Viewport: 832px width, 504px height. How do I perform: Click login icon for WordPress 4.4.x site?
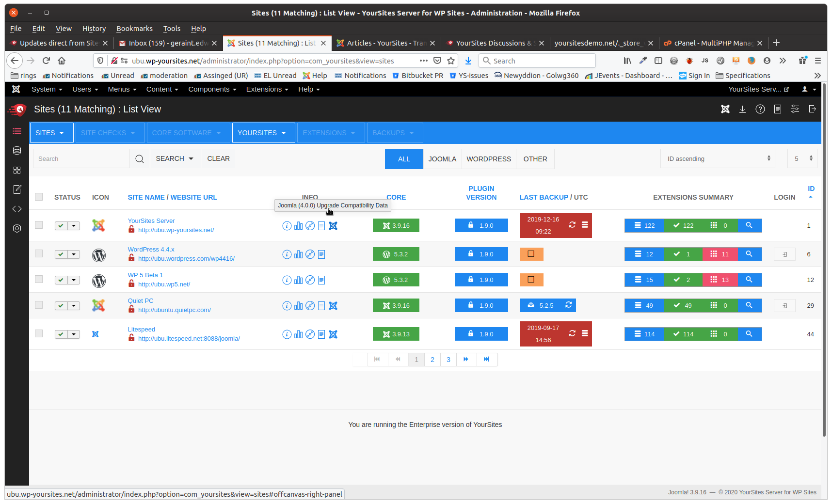784,254
